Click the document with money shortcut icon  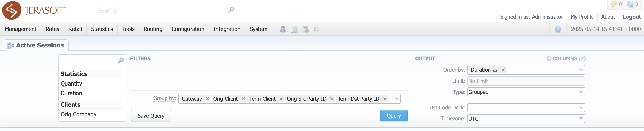point(294,29)
